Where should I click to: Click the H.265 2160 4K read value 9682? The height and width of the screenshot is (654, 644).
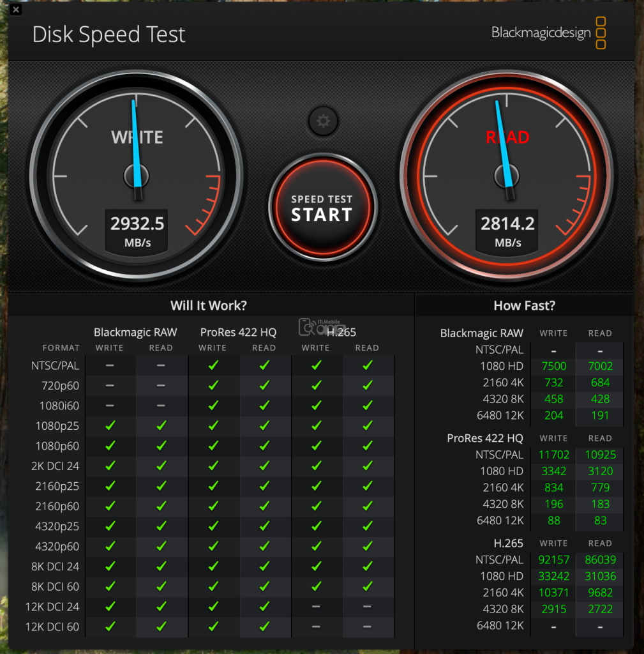point(600,593)
